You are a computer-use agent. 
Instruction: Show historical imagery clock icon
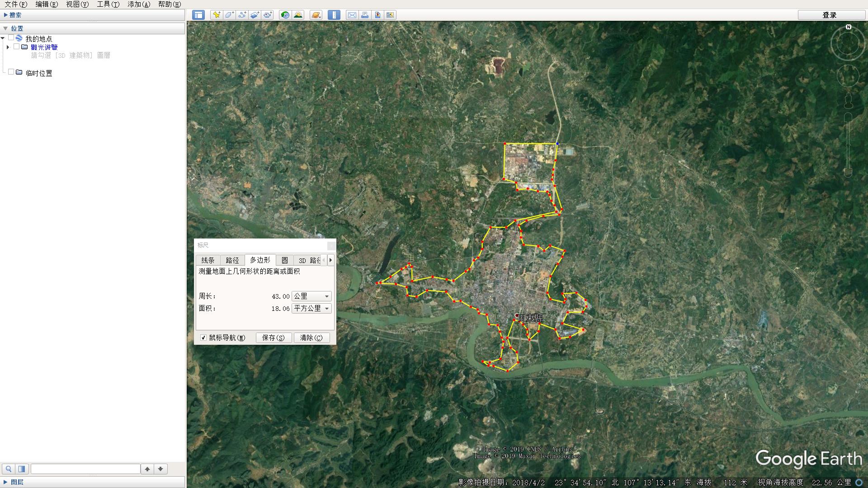[x=285, y=15]
